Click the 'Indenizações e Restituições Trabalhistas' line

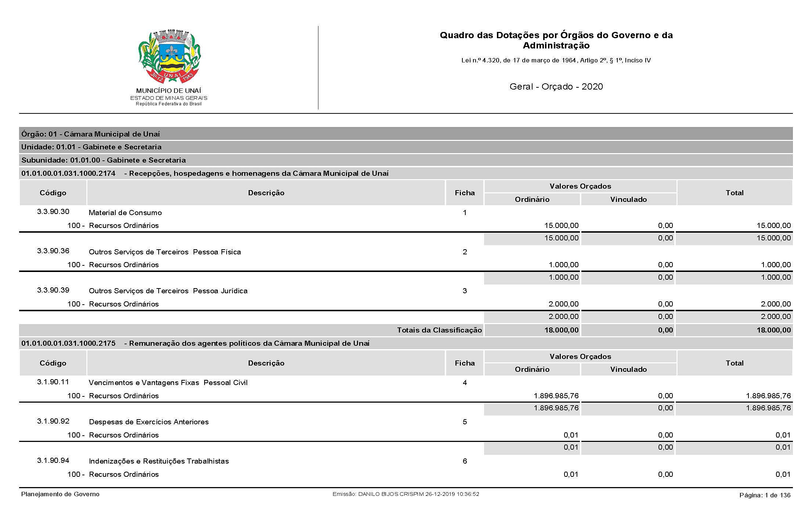(159, 461)
